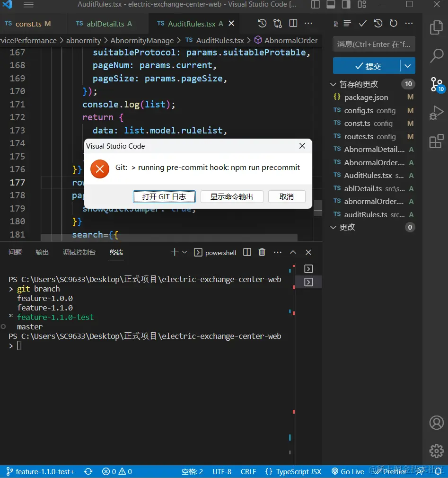Click AbnormalOrder symbol breadcrumb
This screenshot has height=478, width=448.
coord(287,41)
